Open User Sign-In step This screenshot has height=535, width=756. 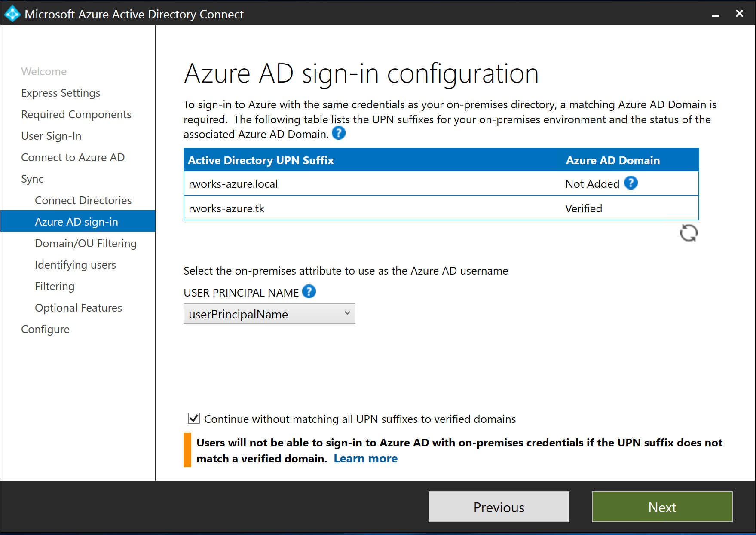(x=51, y=136)
